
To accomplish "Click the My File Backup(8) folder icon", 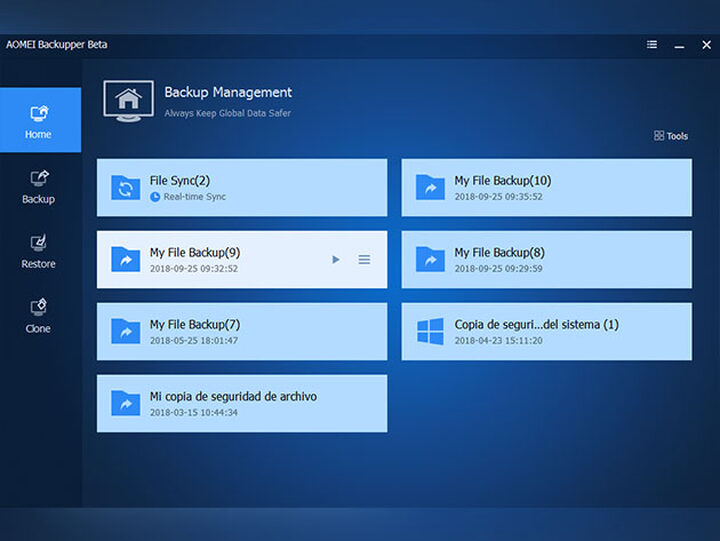I will tap(430, 260).
